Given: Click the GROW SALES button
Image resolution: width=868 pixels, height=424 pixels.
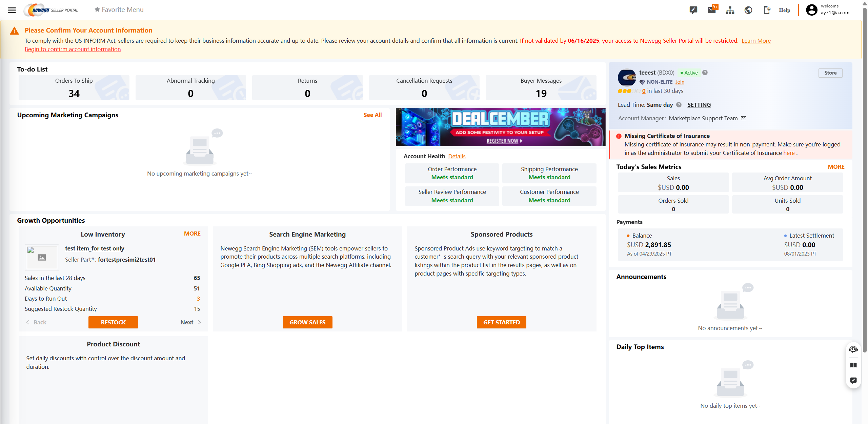Looking at the screenshot, I should [307, 322].
